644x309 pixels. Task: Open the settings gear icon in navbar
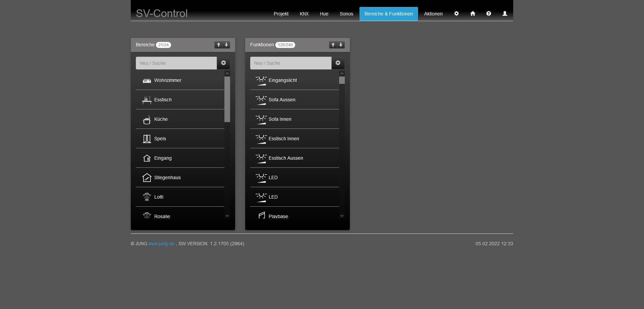click(456, 13)
